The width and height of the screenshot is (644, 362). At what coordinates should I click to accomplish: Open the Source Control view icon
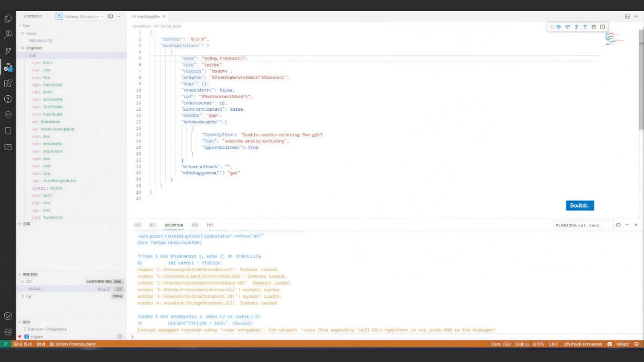coord(8,51)
